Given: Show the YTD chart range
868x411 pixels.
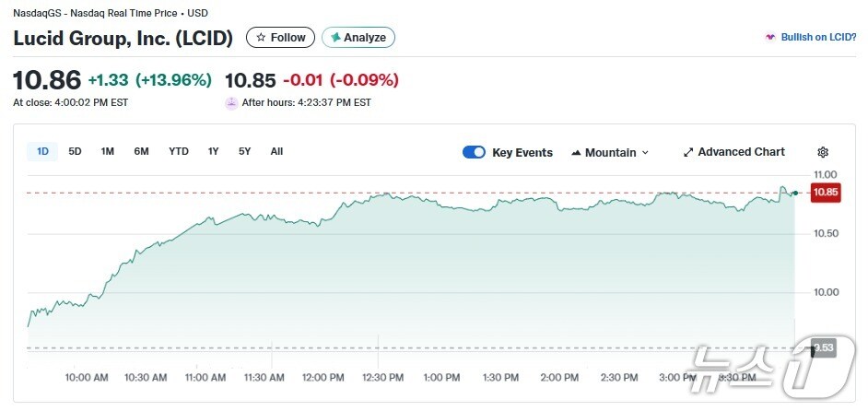Looking at the screenshot, I should [x=179, y=151].
